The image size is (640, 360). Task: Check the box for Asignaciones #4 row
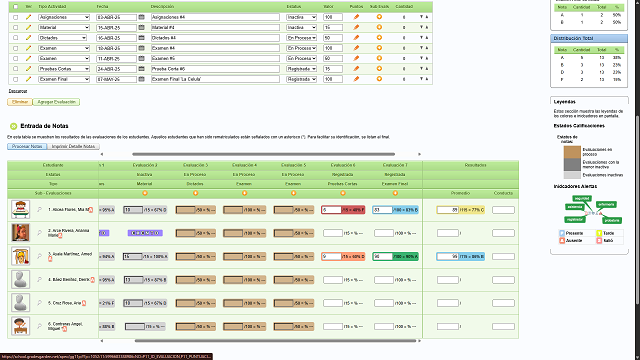tap(16, 17)
